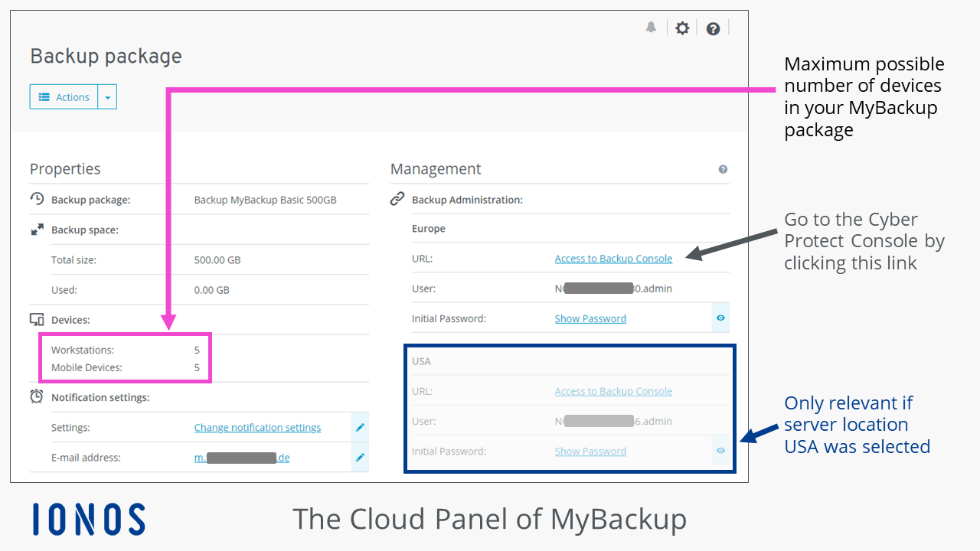Toggle USA password visibility eye icon
Viewport: 980px width, 551px height.
[720, 451]
